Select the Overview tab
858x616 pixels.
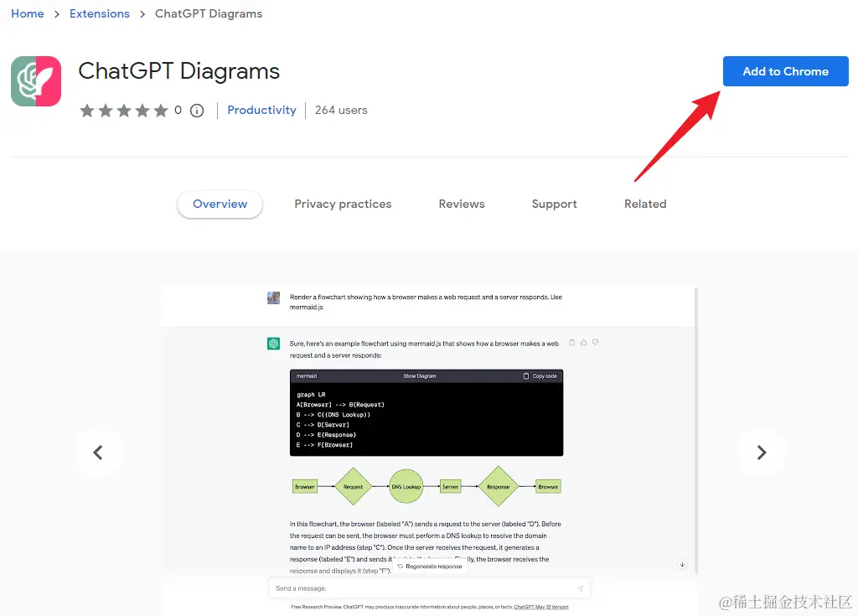coord(220,204)
